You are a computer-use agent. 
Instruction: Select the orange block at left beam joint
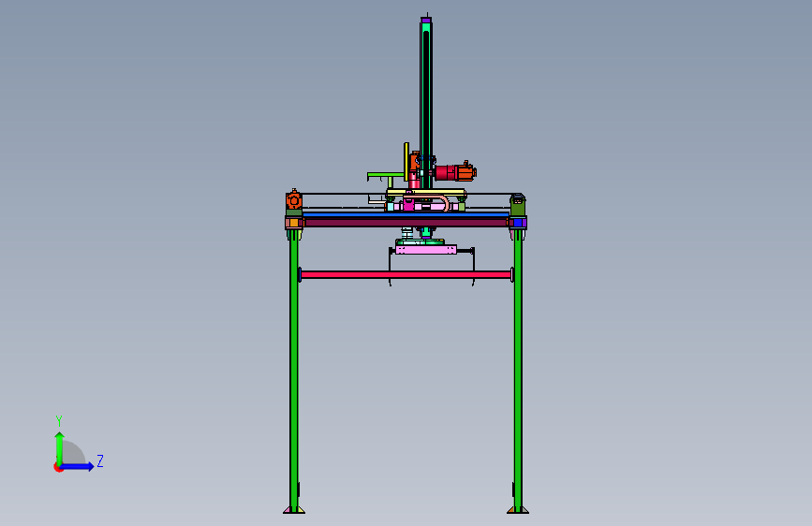pos(294,223)
